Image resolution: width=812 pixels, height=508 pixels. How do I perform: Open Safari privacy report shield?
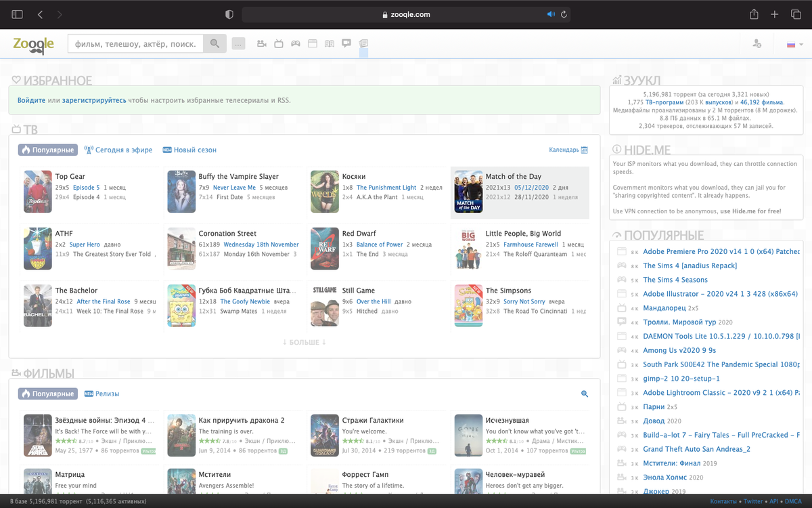(229, 14)
